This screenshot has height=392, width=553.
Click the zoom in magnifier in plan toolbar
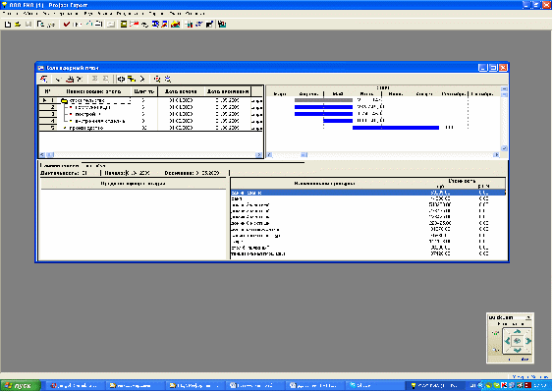point(157,79)
